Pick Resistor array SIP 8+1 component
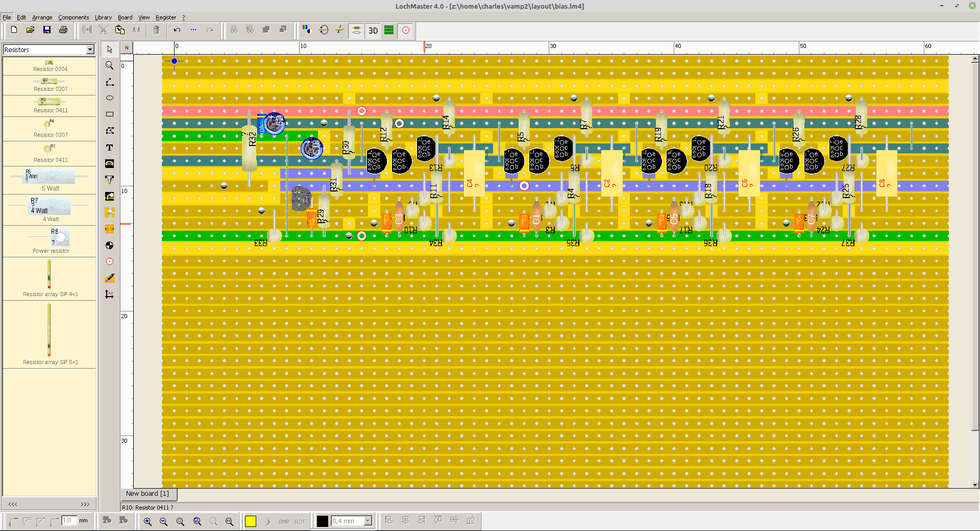Image resolution: width=980 pixels, height=531 pixels. [x=50, y=334]
